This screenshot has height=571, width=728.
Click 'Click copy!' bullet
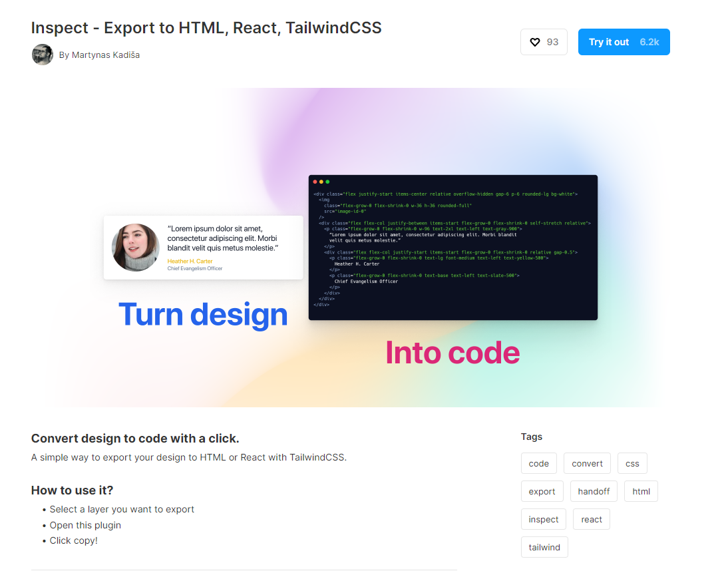pyautogui.click(x=73, y=540)
